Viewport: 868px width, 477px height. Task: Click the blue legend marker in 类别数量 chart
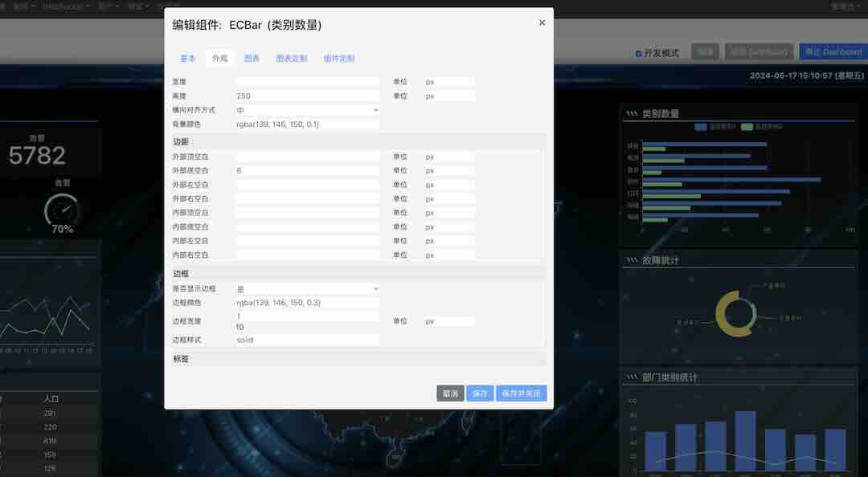pos(701,127)
